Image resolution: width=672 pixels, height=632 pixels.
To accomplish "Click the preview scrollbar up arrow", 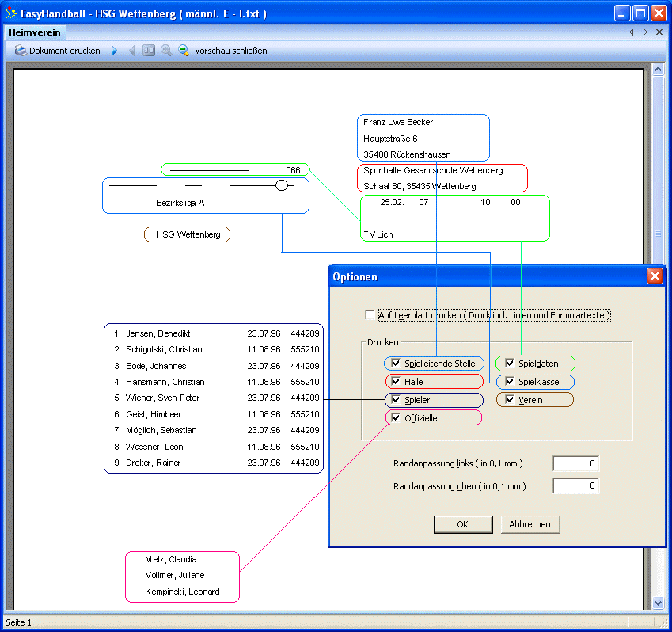I will click(657, 70).
